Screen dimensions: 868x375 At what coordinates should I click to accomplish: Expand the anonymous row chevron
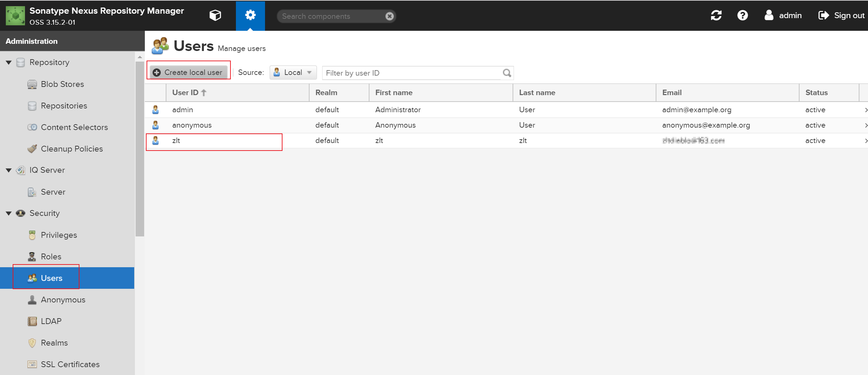[866, 125]
